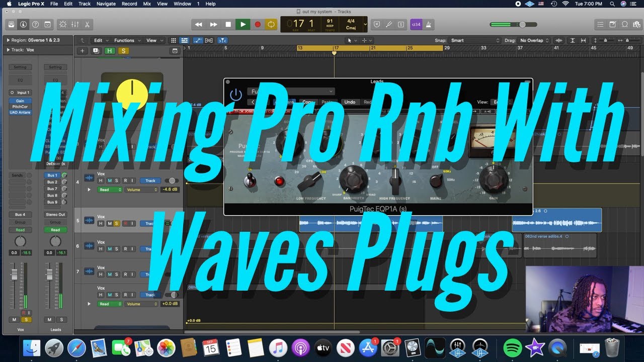Open the Drag No Overlap dropdown
The image size is (644, 362).
(534, 40)
